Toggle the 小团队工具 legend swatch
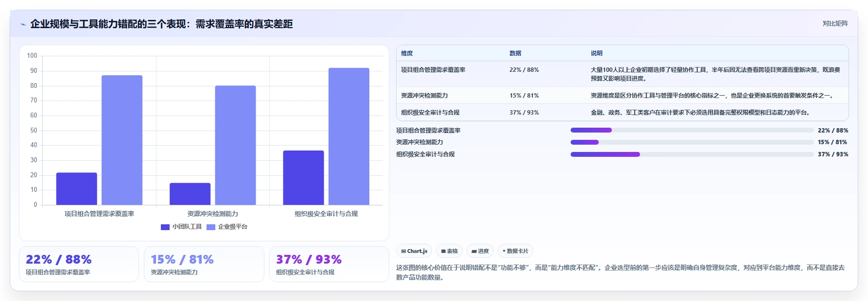Viewport: 868px width, 301px height. coord(165,227)
